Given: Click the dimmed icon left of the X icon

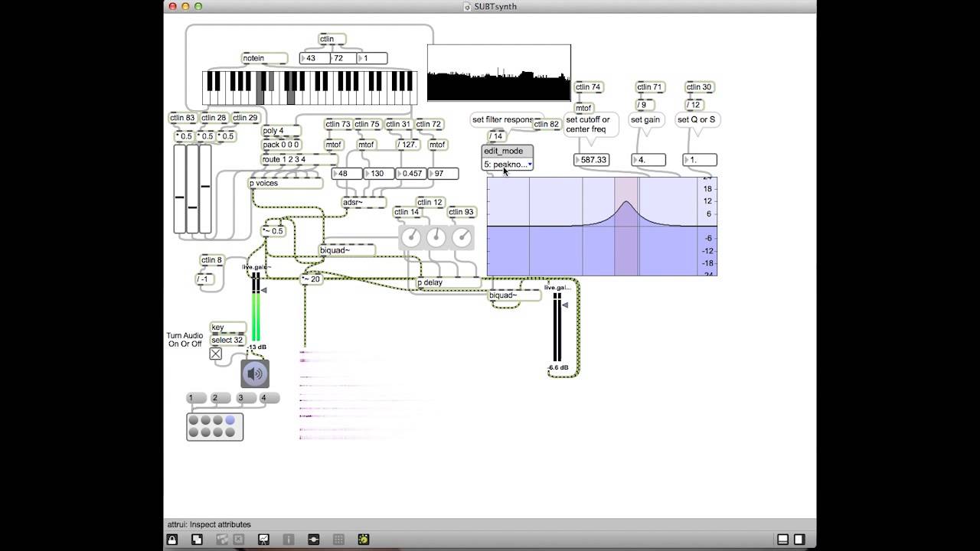Looking at the screenshot, I should 222,540.
